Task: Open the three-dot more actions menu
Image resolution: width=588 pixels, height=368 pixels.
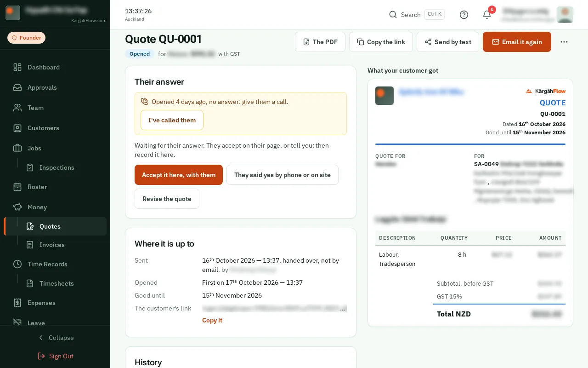Action: (564, 42)
